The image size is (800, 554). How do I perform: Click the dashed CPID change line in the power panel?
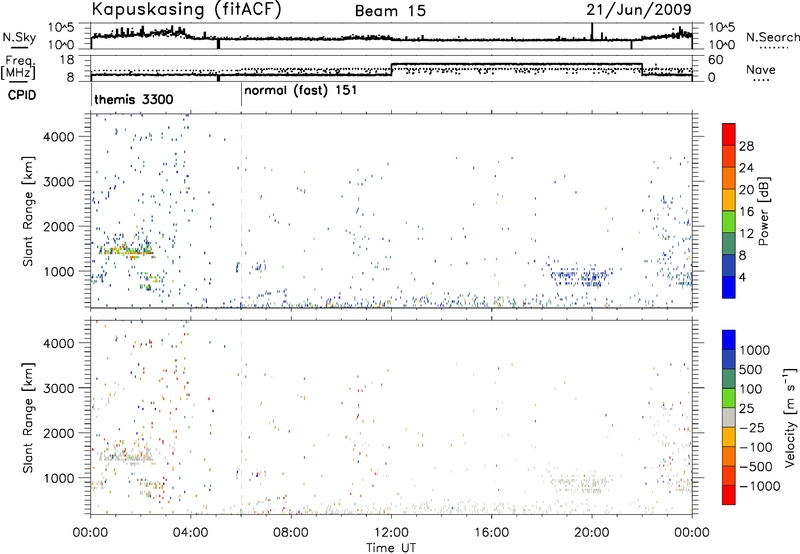[241, 211]
